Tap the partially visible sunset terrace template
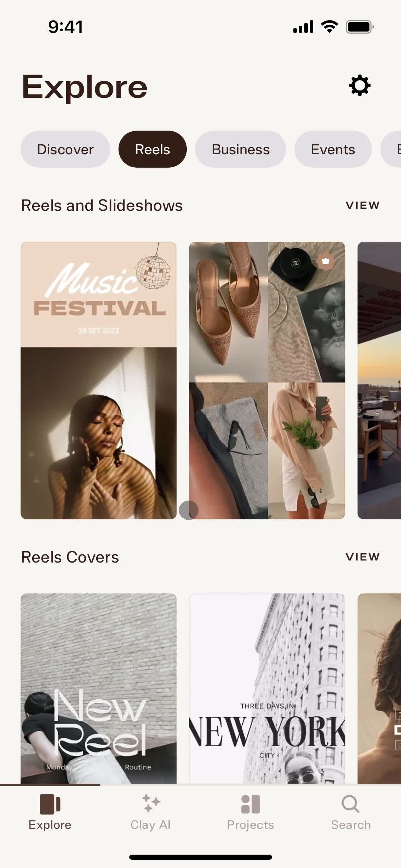 379,381
